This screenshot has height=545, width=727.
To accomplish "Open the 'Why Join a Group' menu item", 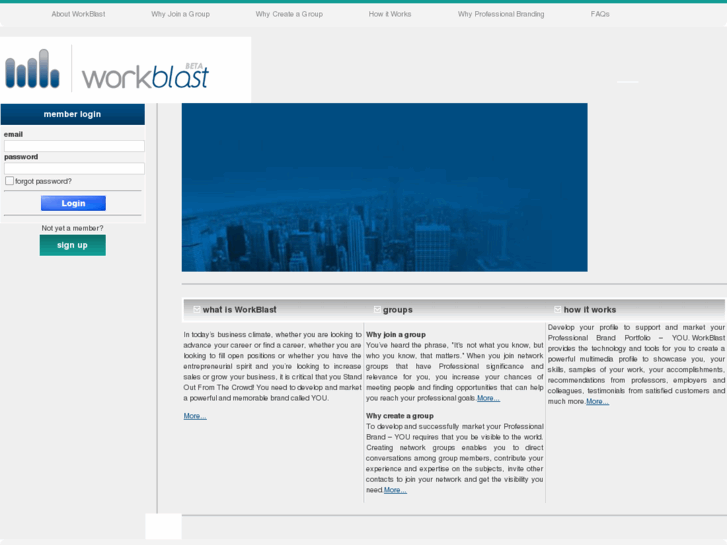I will [180, 14].
